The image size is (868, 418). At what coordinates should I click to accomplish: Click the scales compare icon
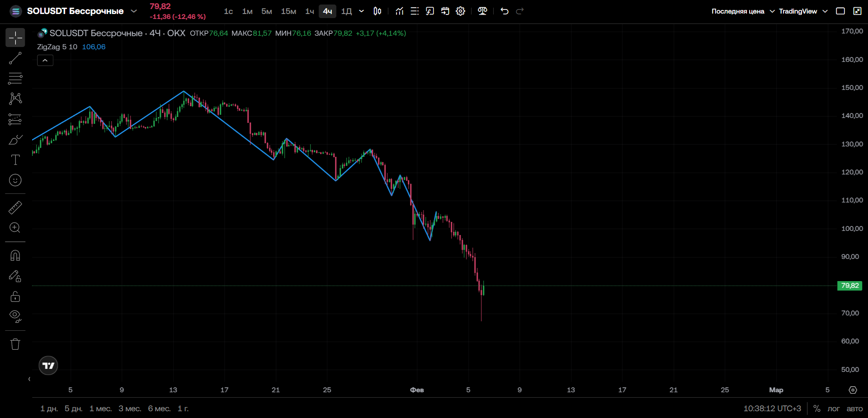click(x=483, y=11)
